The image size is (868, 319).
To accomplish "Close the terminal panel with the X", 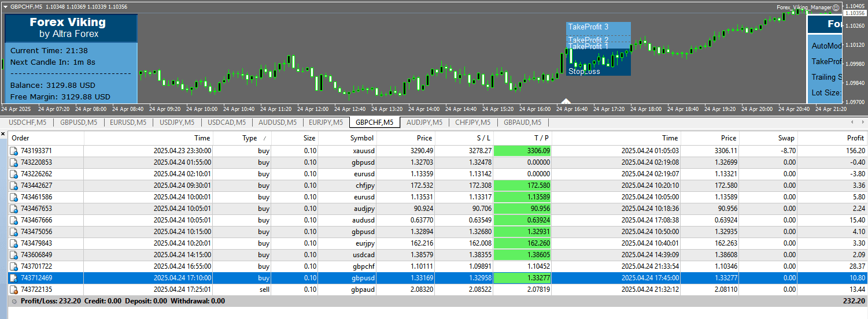I will pos(3,133).
